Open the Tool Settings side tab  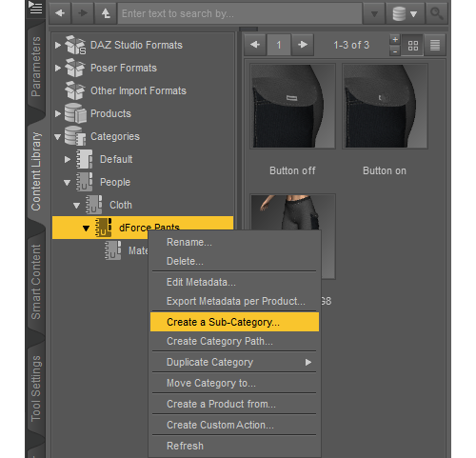pos(36,388)
